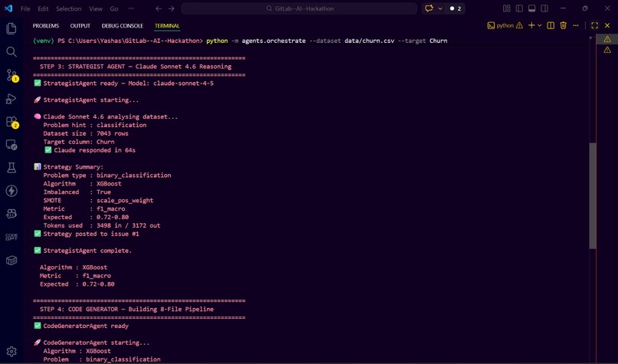Toggle the primary side bar layout button
Viewport: 618px width, 364px height.
(519, 8)
